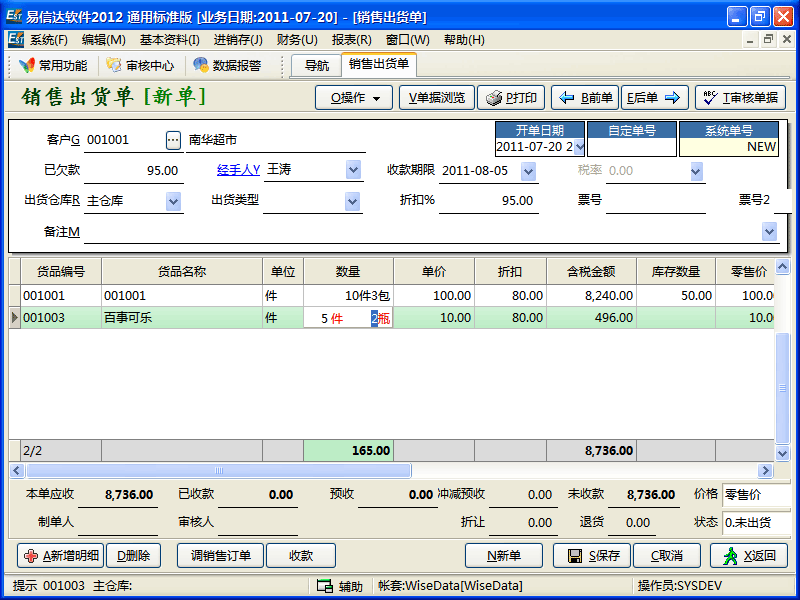Open the O操作 dropdown button
Viewport: 800px width, 600px height.
click(x=354, y=98)
